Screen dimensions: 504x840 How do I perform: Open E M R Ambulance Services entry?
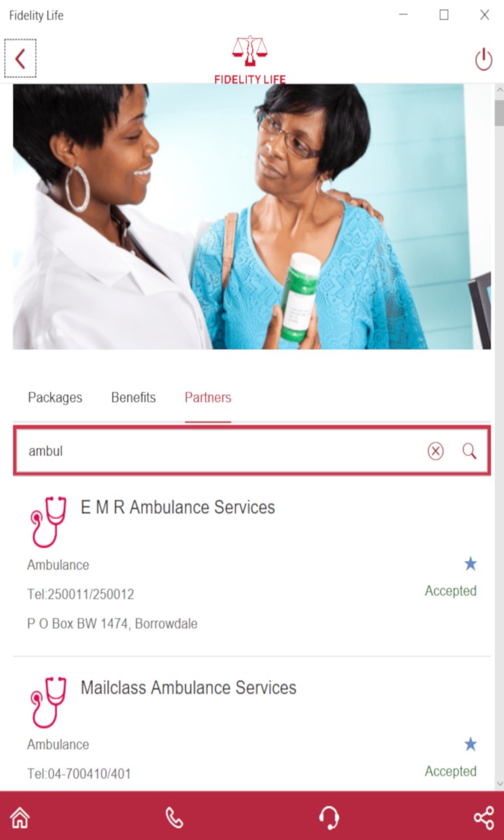[251, 566]
